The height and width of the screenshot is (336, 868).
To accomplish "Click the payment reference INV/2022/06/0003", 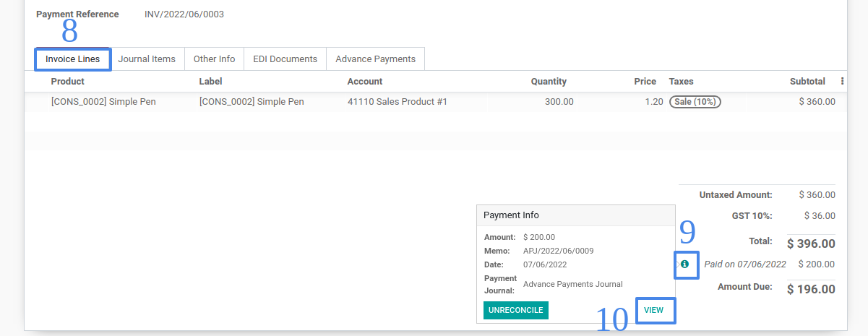I will [x=184, y=14].
